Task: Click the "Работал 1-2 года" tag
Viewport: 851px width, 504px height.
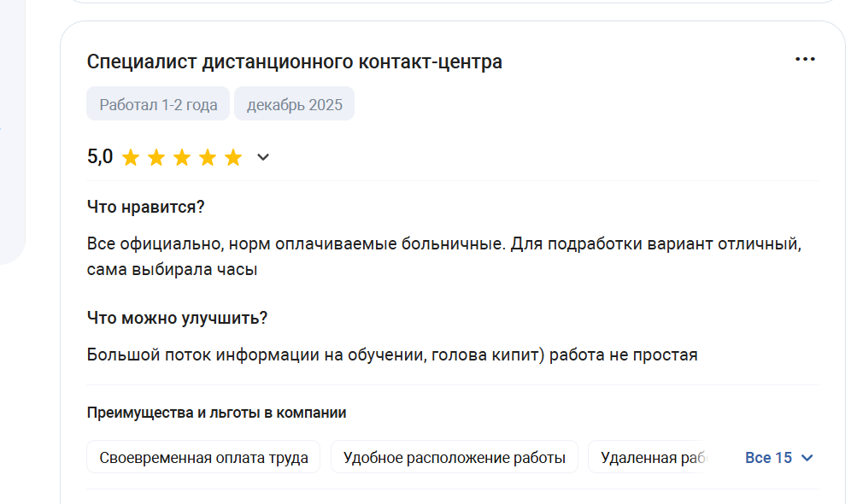Action: [x=158, y=104]
